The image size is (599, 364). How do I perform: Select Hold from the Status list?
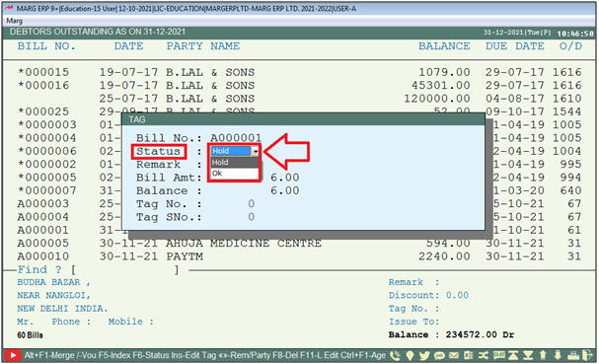click(235, 163)
